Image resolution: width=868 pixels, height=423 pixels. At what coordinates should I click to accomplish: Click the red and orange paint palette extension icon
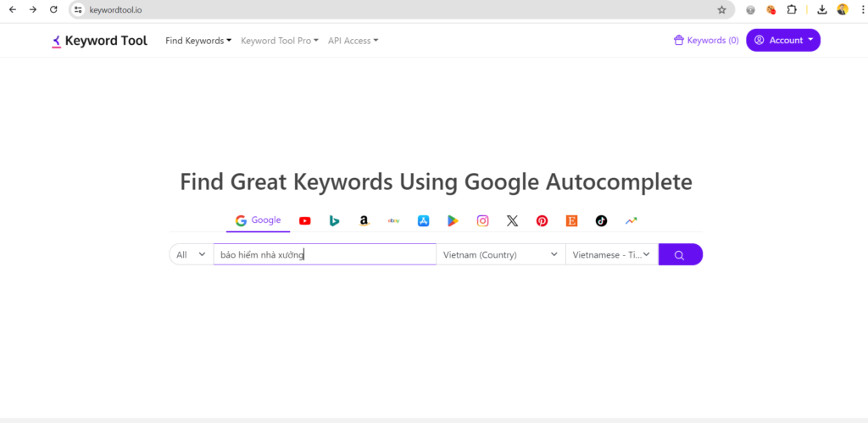click(771, 9)
